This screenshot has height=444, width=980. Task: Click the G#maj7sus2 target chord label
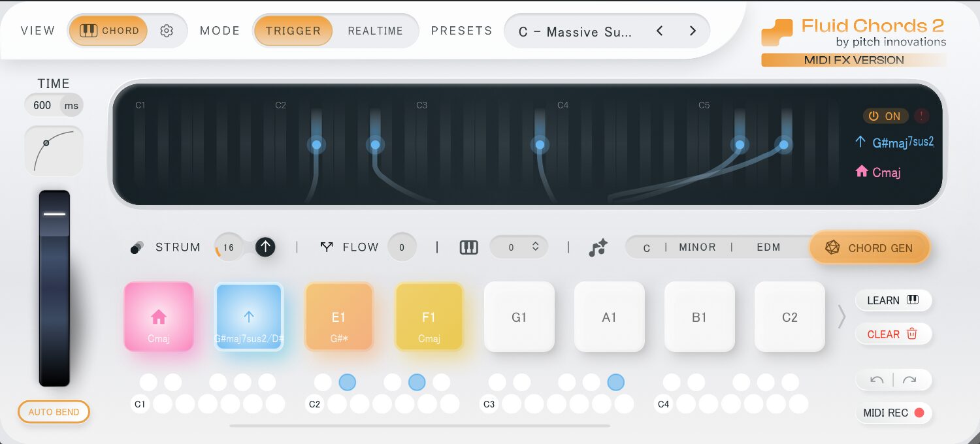point(902,142)
